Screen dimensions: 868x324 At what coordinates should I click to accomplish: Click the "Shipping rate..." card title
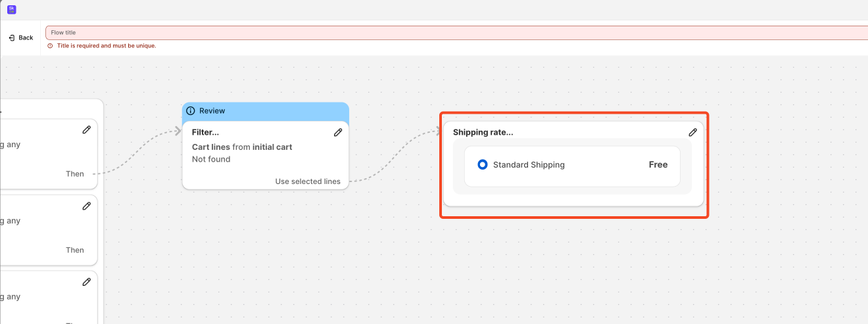(x=483, y=133)
